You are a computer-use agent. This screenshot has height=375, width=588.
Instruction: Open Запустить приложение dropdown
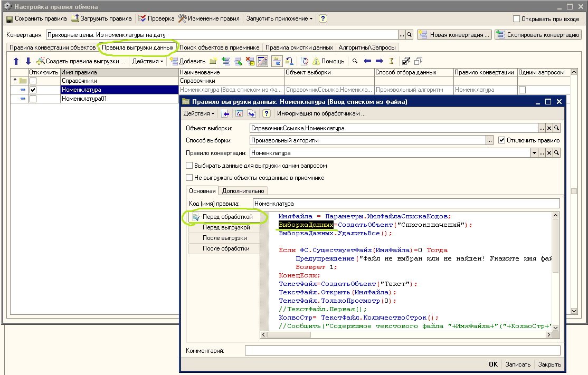point(279,18)
